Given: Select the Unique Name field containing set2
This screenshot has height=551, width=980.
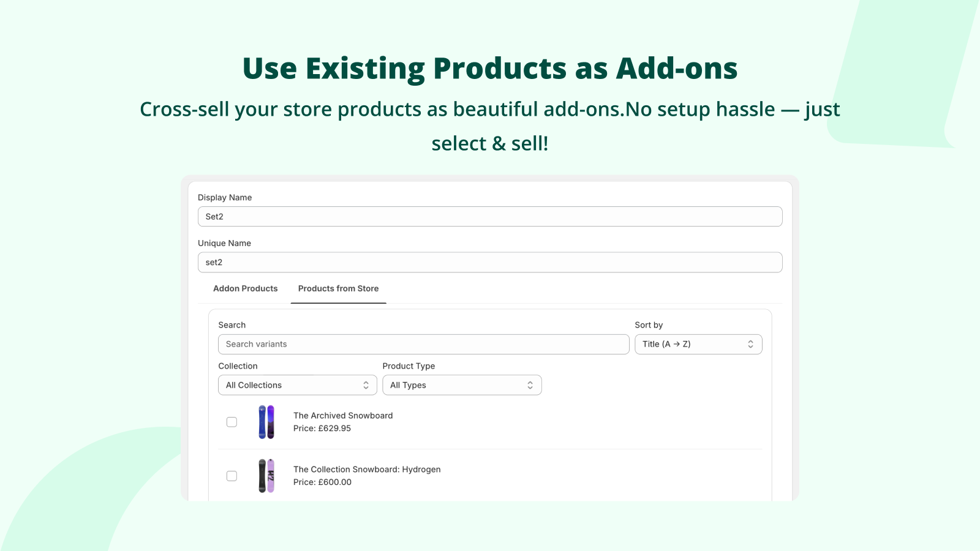Looking at the screenshot, I should point(489,262).
